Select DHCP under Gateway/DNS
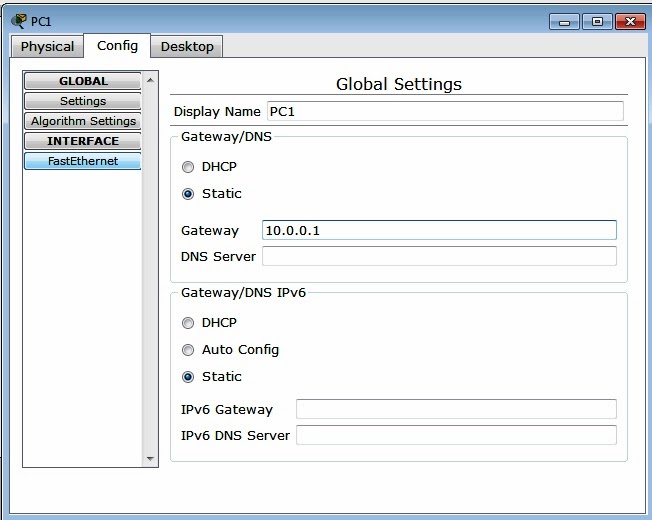Viewport: 652px width, 520px height. (x=188, y=167)
